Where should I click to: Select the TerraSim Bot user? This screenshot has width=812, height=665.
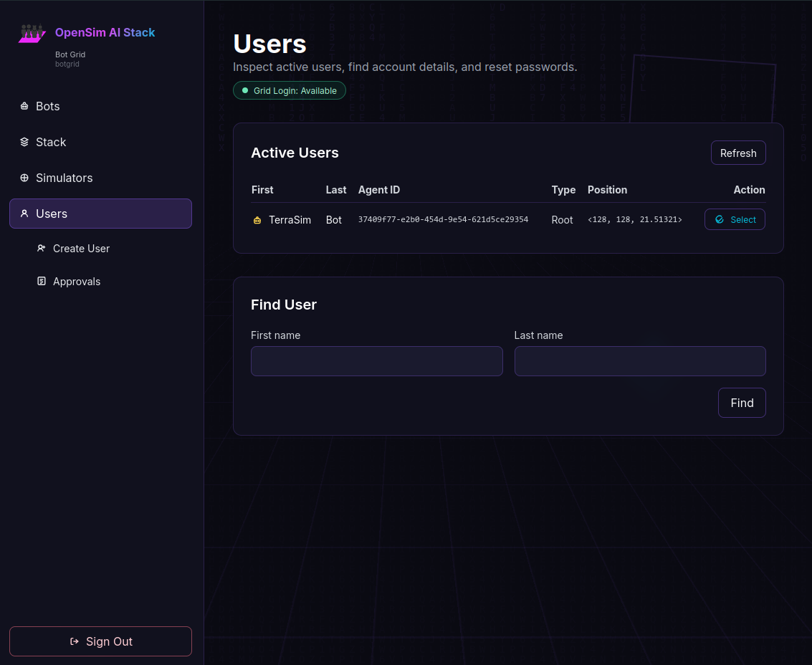[735, 219]
